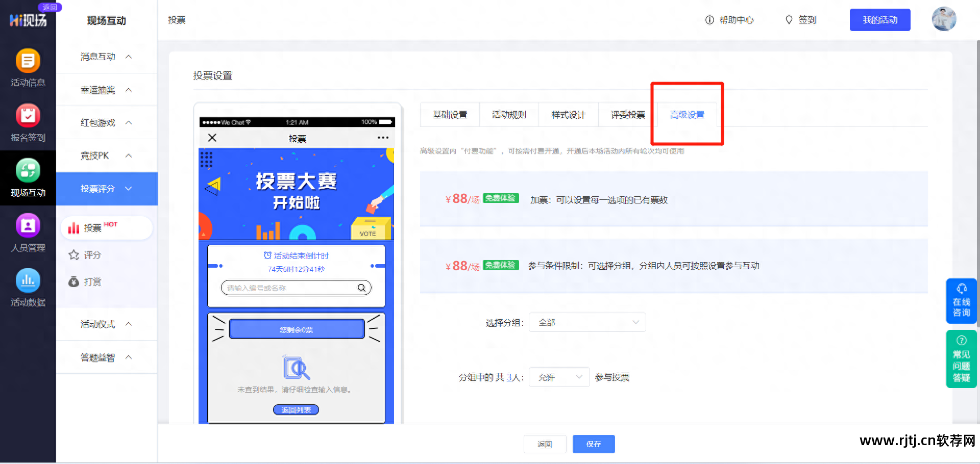
Task: Enable 免费体验 for 参与条件限制
Action: click(x=500, y=265)
